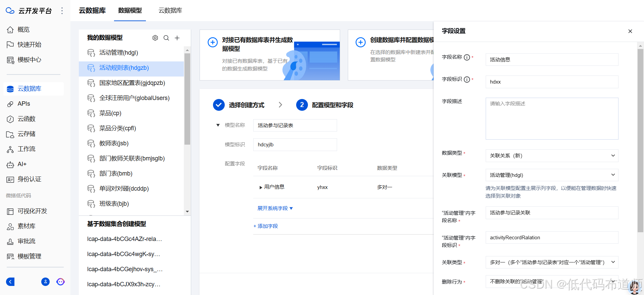Click lcap-data-4bCGejhov-sys_… collection

pos(125,269)
